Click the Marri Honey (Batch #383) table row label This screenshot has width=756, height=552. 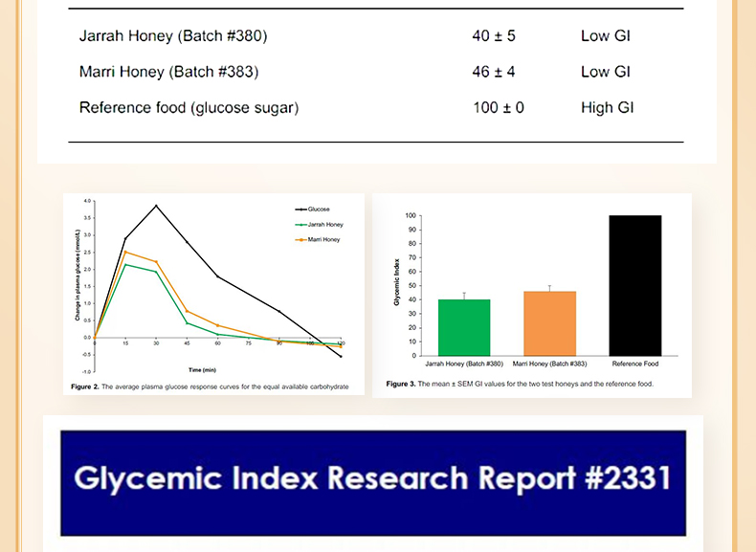[168, 72]
